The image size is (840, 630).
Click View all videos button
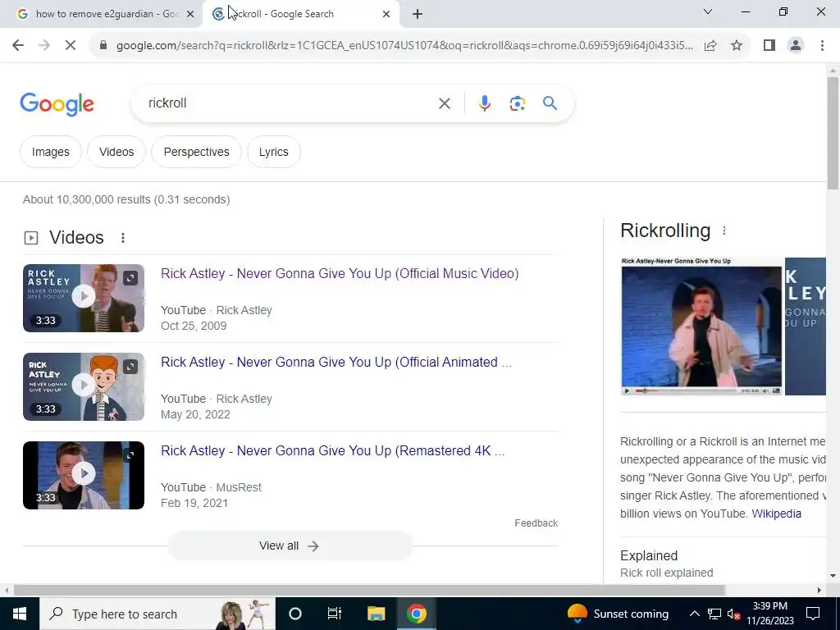click(x=290, y=546)
